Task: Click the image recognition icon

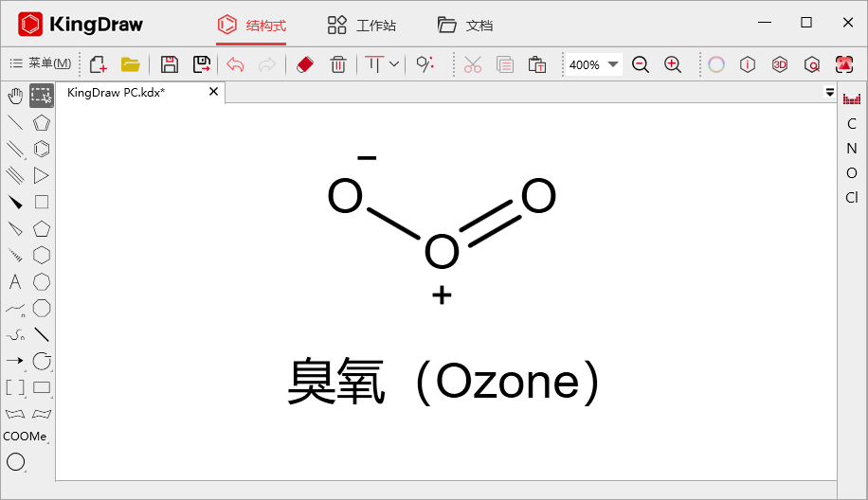Action: pyautogui.click(x=844, y=64)
